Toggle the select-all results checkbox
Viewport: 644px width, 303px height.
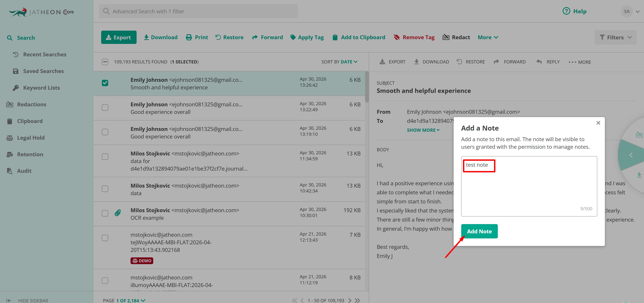pyautogui.click(x=105, y=62)
